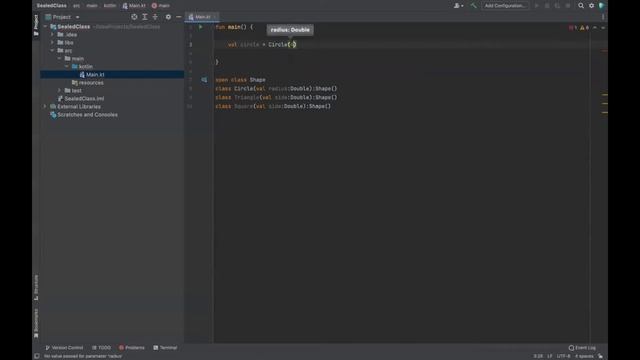Click the lock read-only icon in status bar
This screenshot has width=640, height=360.
[600, 356]
